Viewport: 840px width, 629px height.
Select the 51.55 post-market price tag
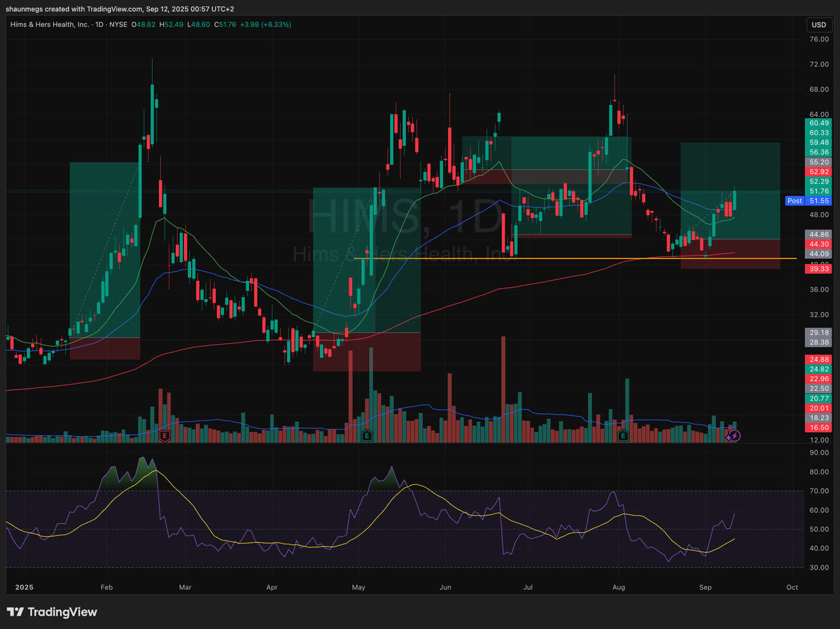coord(819,200)
